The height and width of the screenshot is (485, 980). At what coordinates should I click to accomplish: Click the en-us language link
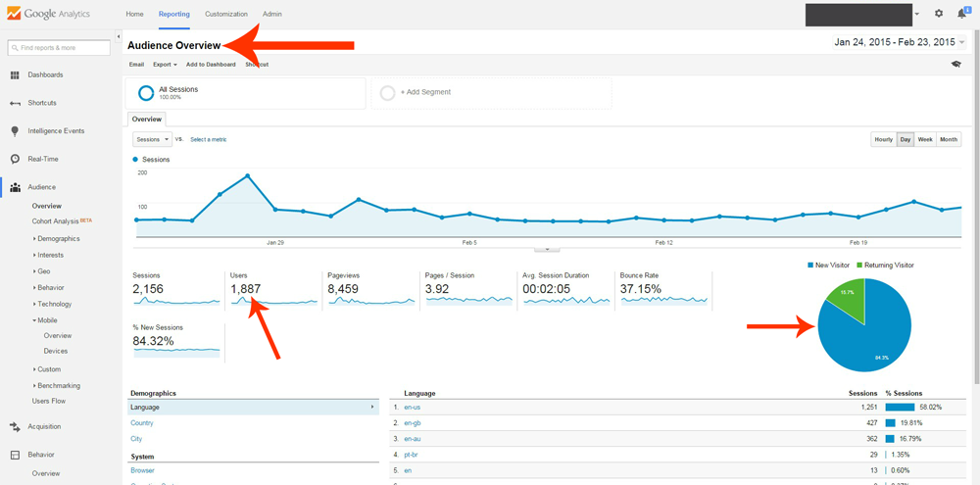412,407
